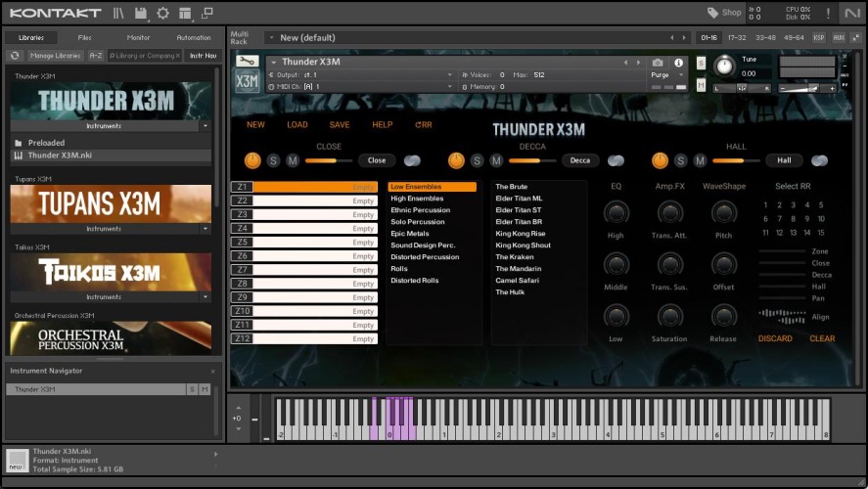Expand the Thunder X3M Instruments dropdown
Screen dimensions: 868x489
tap(205, 126)
